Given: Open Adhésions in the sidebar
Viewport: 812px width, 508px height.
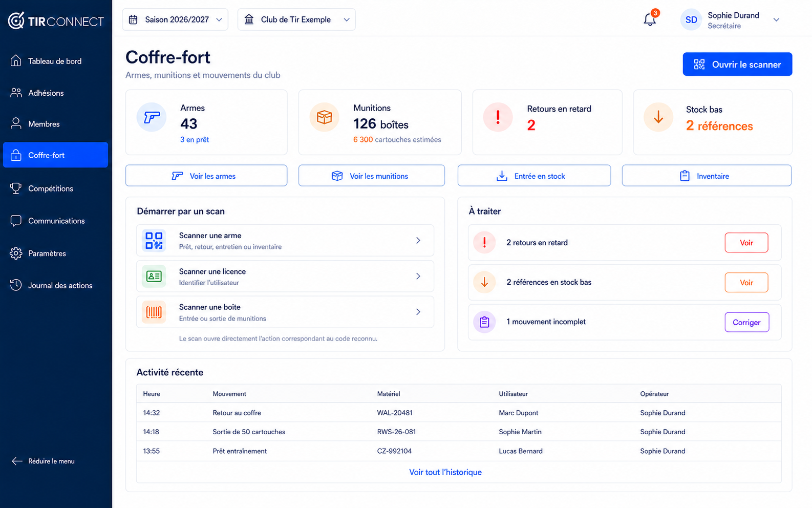Looking at the screenshot, I should [x=55, y=93].
